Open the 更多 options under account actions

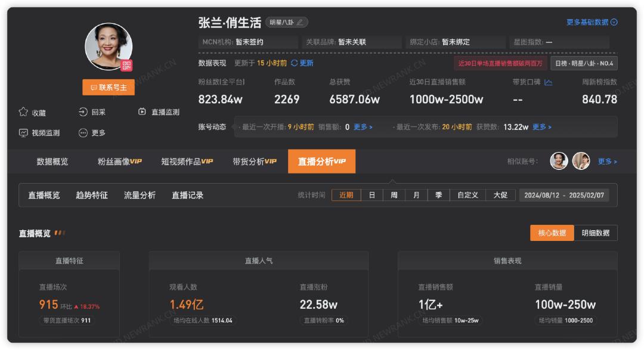tap(83, 133)
